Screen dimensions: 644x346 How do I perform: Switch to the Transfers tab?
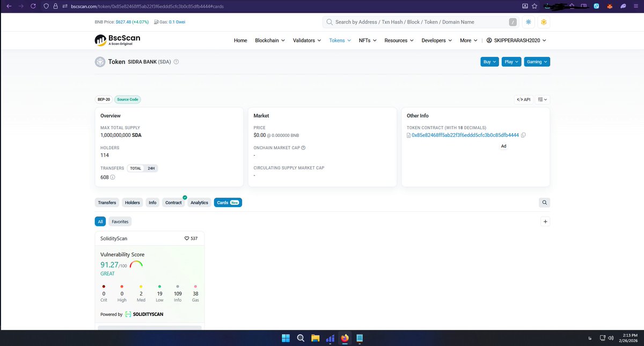point(107,202)
